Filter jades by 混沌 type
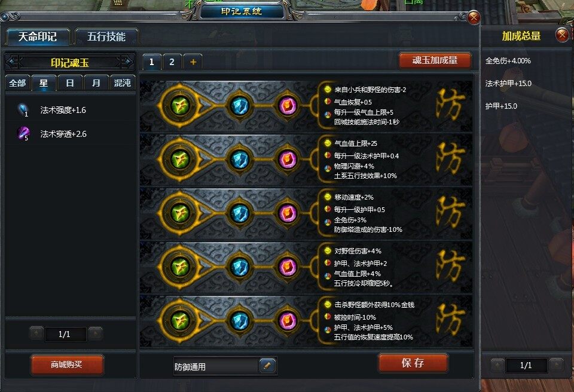 point(122,83)
